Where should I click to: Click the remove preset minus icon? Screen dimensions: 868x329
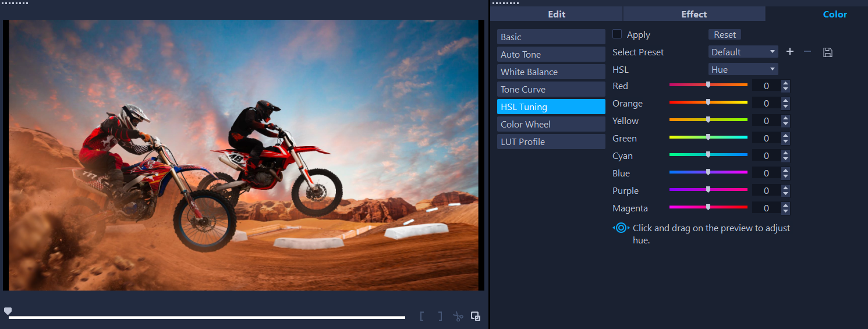pyautogui.click(x=807, y=52)
